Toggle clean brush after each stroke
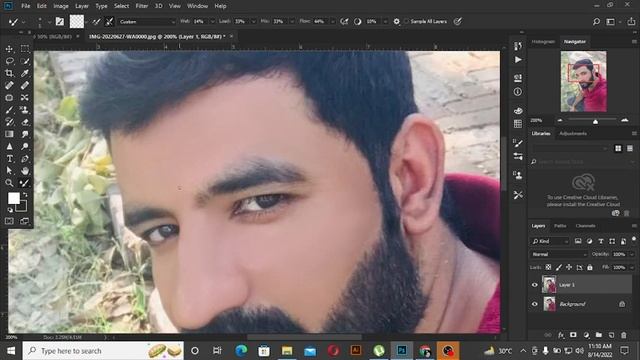Viewport: 640px width, 360px height. tap(109, 22)
